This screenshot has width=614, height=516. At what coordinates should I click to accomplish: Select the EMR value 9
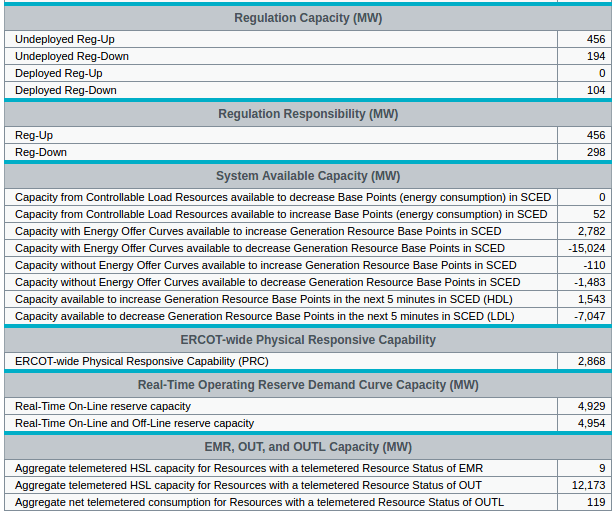coord(602,469)
